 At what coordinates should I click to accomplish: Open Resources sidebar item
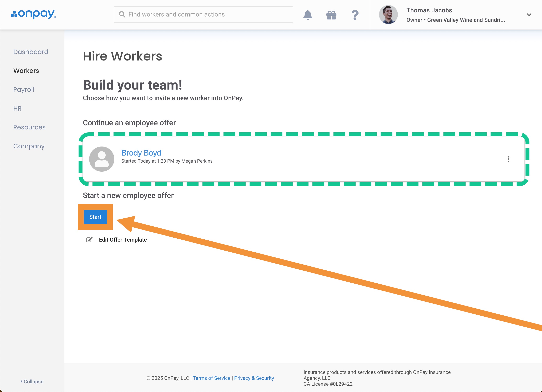pos(29,127)
